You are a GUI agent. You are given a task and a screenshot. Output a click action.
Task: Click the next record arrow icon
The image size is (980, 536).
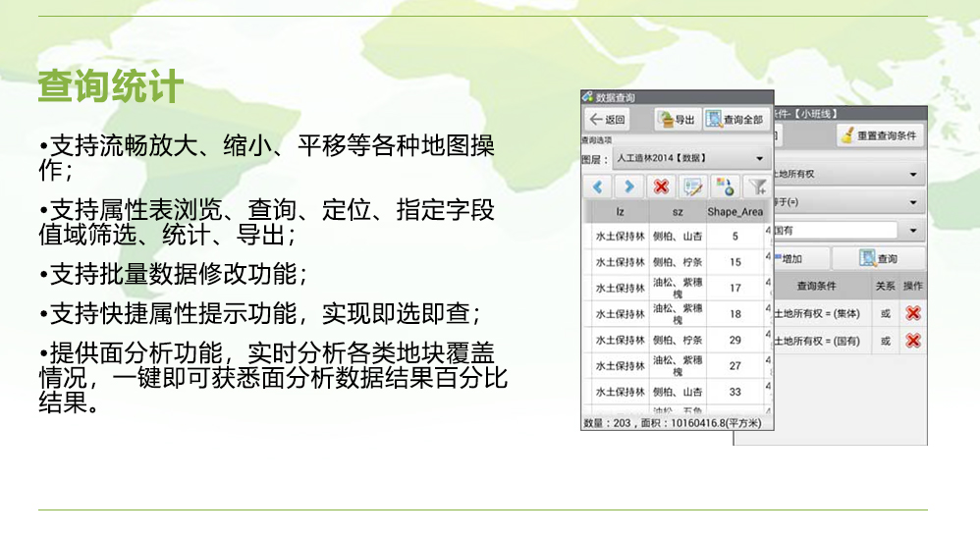(x=629, y=187)
